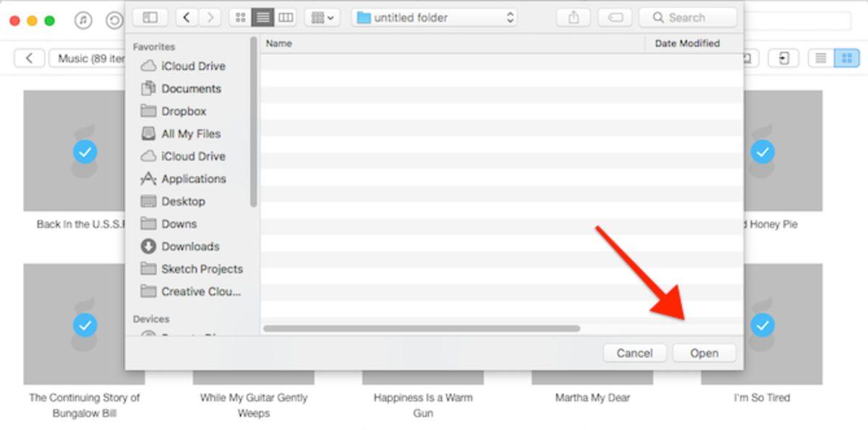
Task: Deselect Back In the U.S.S.R. checkmark
Action: 85,152
